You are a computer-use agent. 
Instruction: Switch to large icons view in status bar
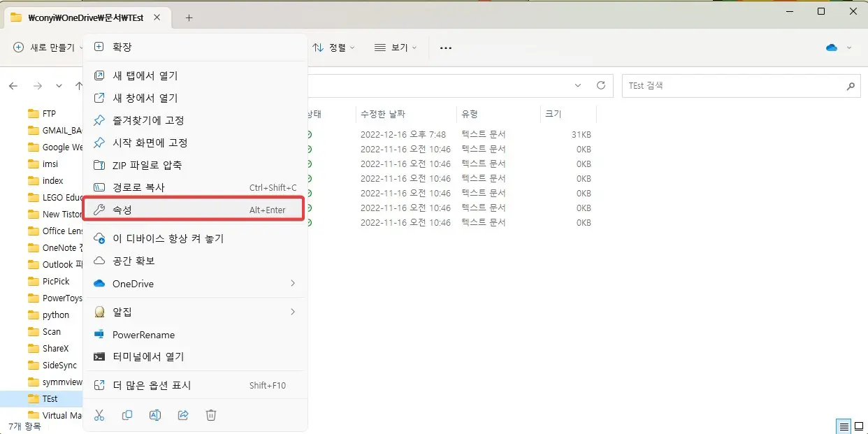click(x=859, y=426)
